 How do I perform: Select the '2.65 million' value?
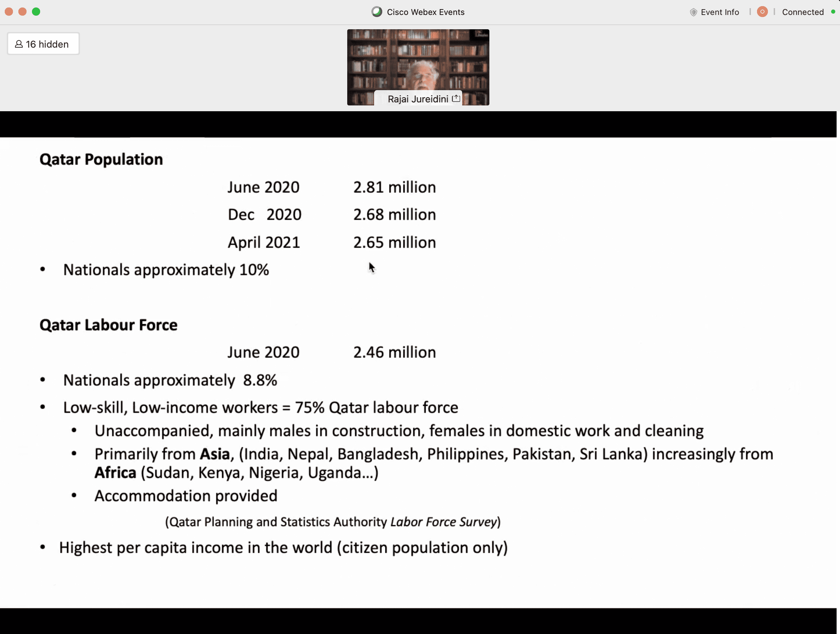394,243
